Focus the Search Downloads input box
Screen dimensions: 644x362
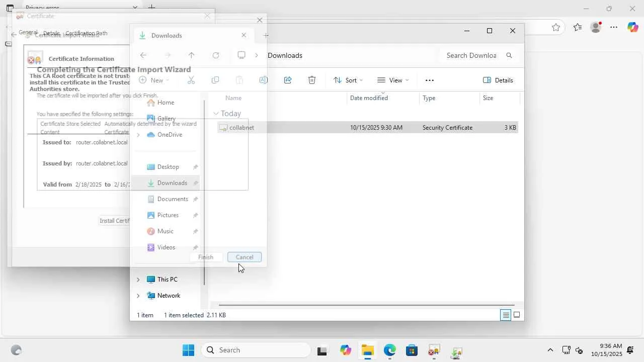pos(471,55)
